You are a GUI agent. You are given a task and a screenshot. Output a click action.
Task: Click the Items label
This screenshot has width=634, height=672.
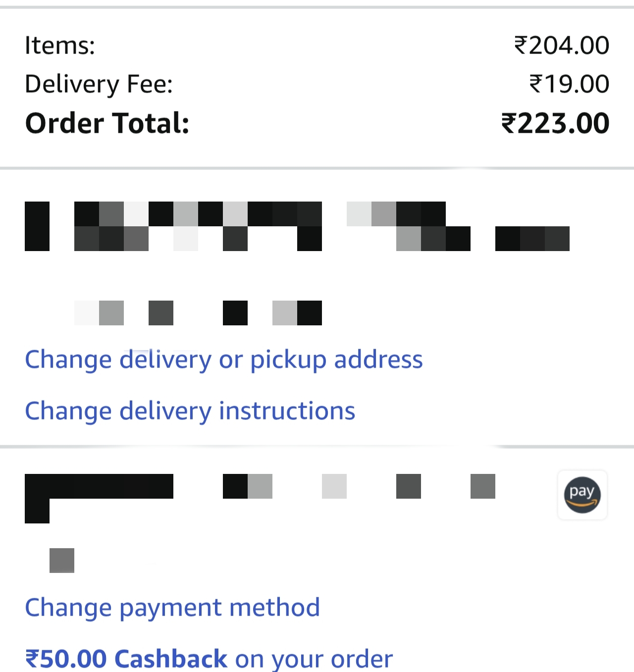tap(60, 46)
